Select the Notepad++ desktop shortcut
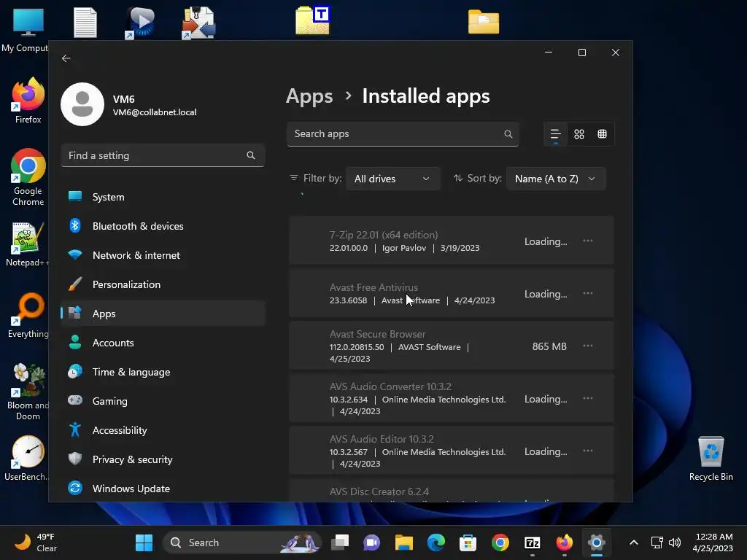 27,245
